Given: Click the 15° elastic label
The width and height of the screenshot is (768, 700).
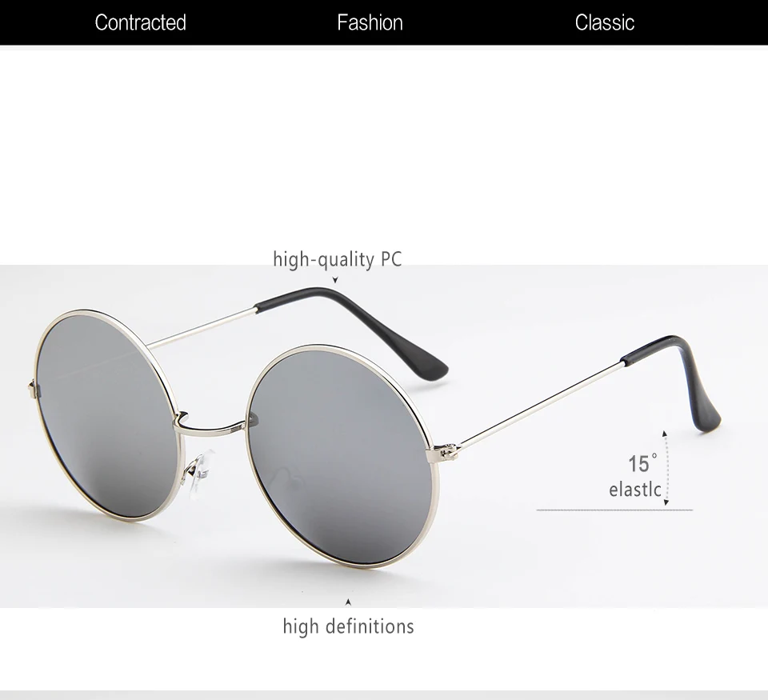Looking at the screenshot, I should click(x=635, y=476).
